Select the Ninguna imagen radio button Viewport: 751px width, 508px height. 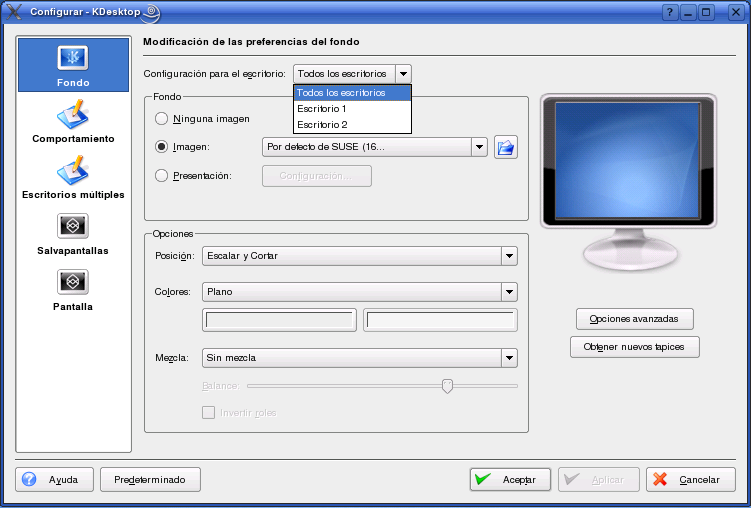point(161,119)
